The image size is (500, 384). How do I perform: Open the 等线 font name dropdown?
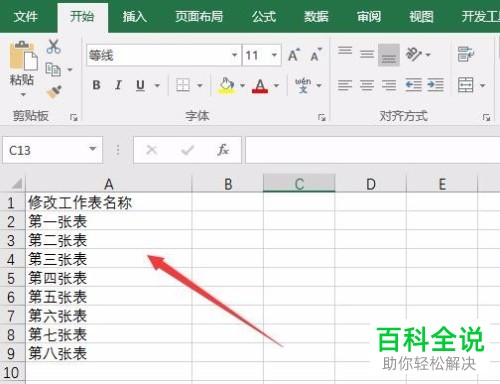(234, 55)
